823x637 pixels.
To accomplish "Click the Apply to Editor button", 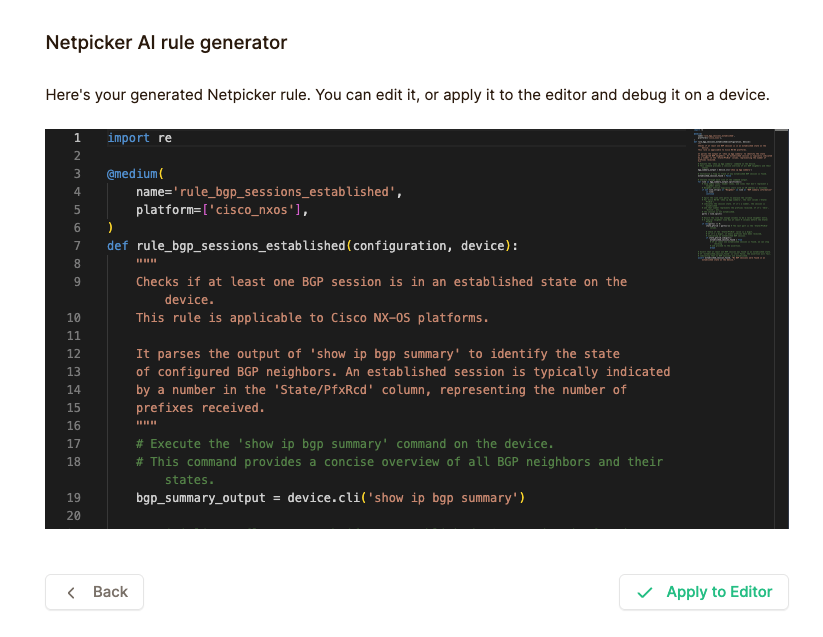I will (703, 592).
